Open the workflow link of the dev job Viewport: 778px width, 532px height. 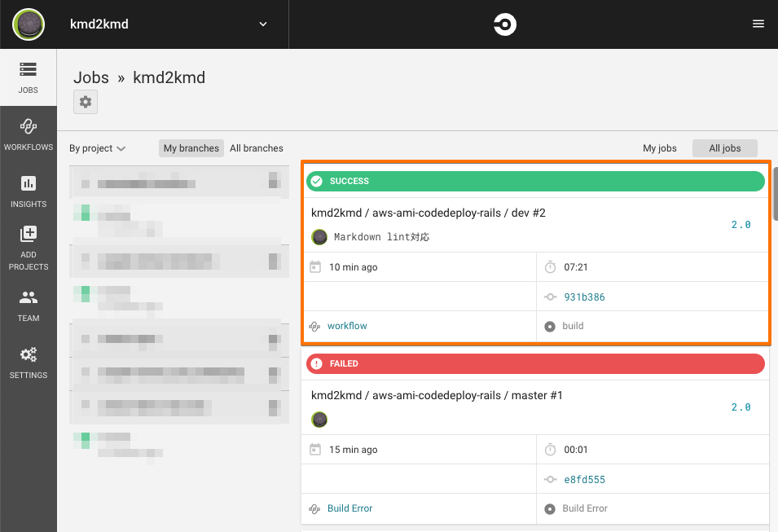pos(345,326)
